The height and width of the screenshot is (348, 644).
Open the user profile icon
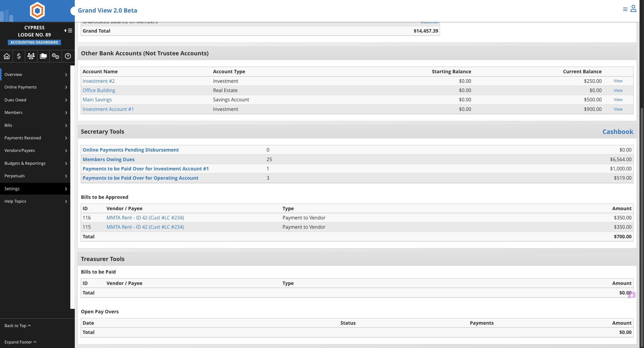[x=634, y=8]
